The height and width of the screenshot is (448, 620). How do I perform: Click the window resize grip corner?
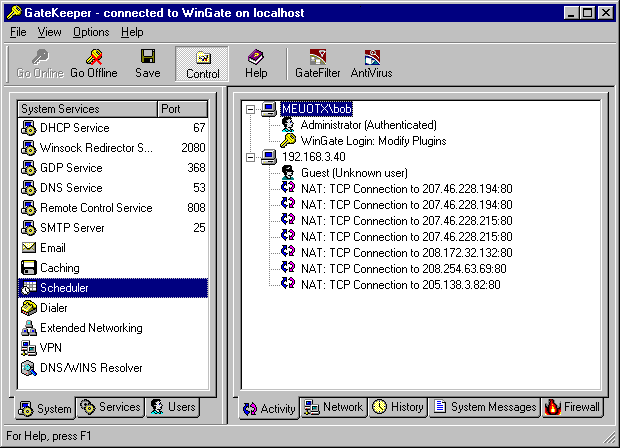click(609, 437)
